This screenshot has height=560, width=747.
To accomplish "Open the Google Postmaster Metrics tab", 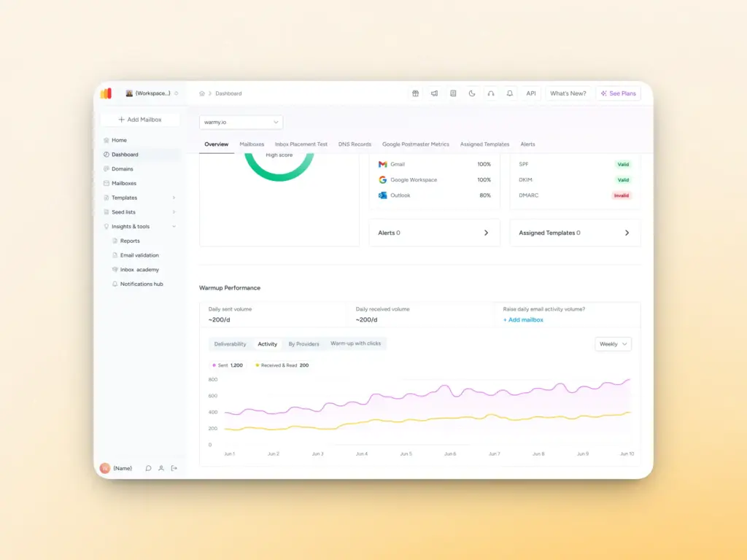I will coord(415,144).
